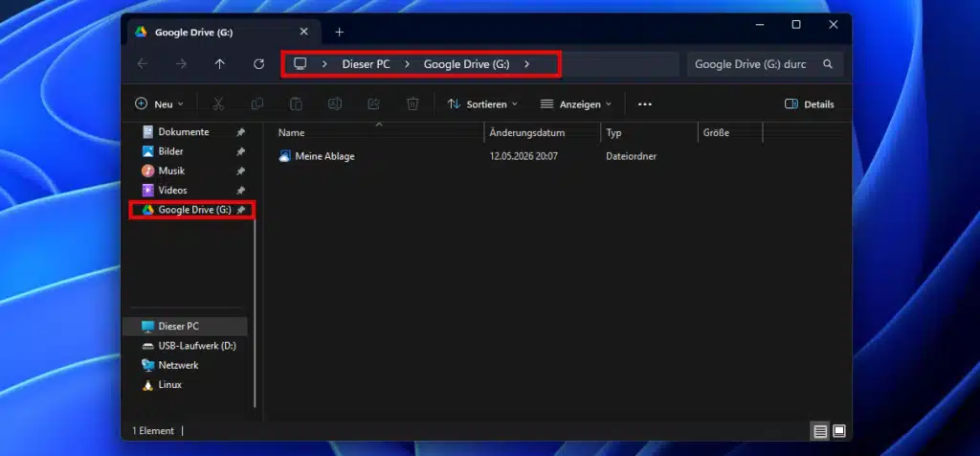The width and height of the screenshot is (980, 456).
Task: Open Musik in the sidebar
Action: (171, 171)
